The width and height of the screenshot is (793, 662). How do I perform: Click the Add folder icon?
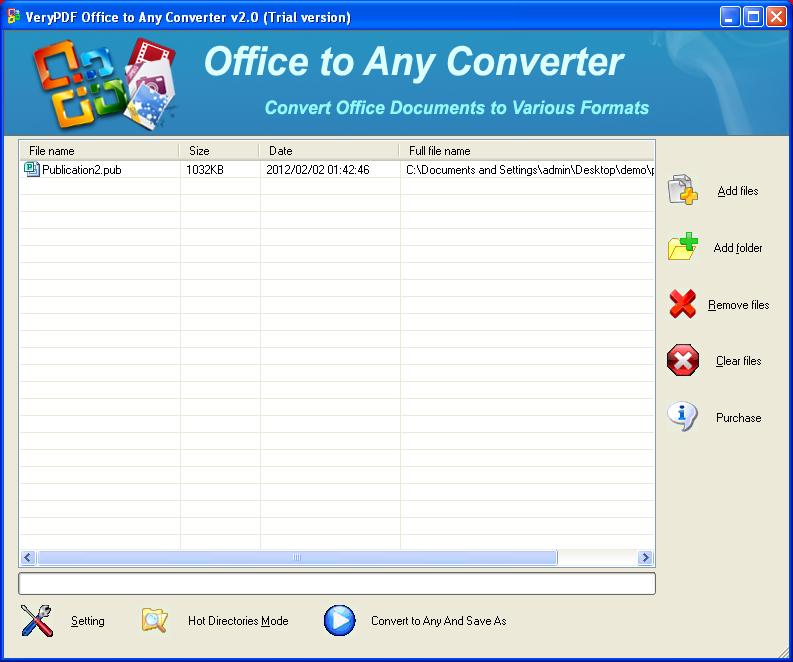[x=682, y=247]
